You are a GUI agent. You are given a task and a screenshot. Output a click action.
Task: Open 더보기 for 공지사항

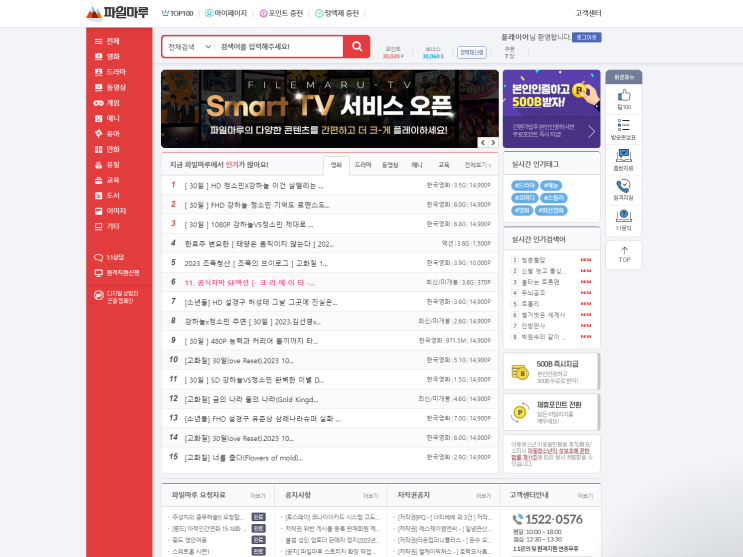(x=371, y=496)
